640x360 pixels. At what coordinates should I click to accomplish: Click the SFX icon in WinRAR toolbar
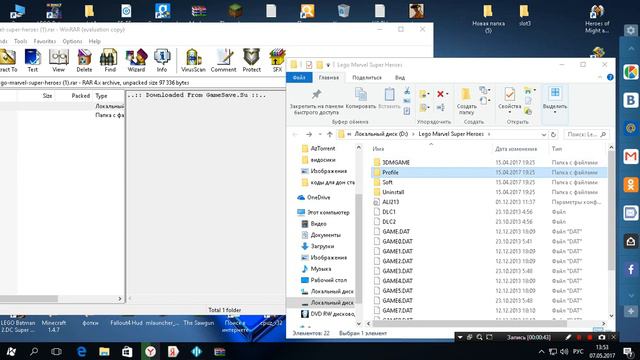(x=277, y=60)
